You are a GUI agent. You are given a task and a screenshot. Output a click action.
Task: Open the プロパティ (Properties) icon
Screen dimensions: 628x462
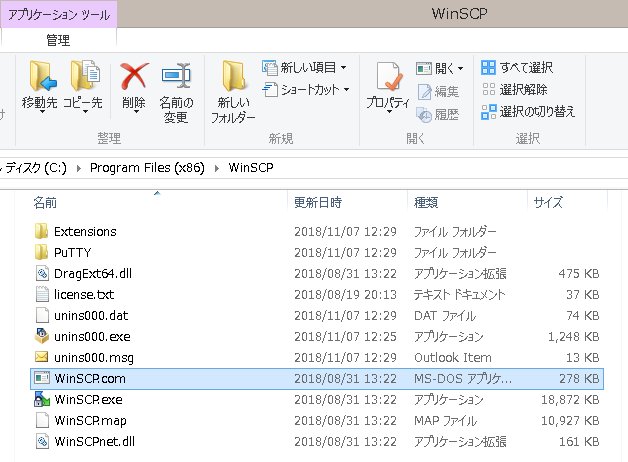click(x=388, y=76)
